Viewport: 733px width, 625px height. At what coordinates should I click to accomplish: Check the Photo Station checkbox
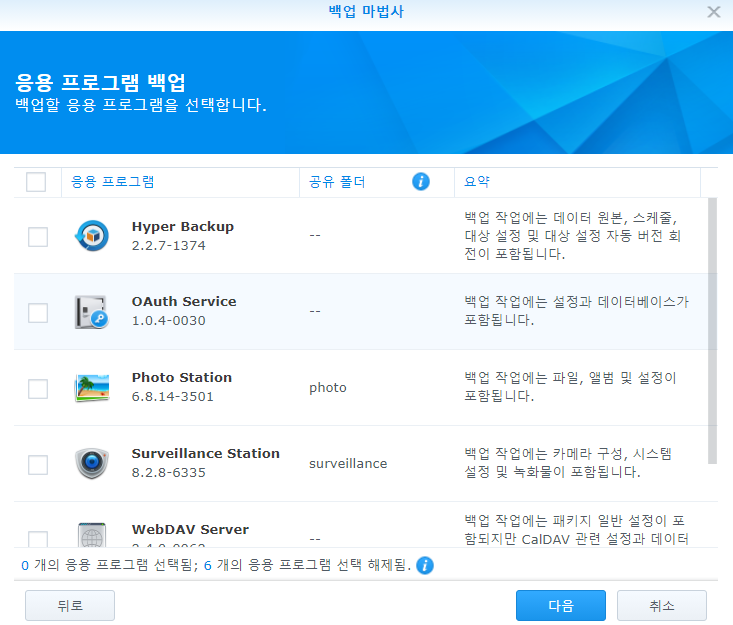(x=38, y=388)
